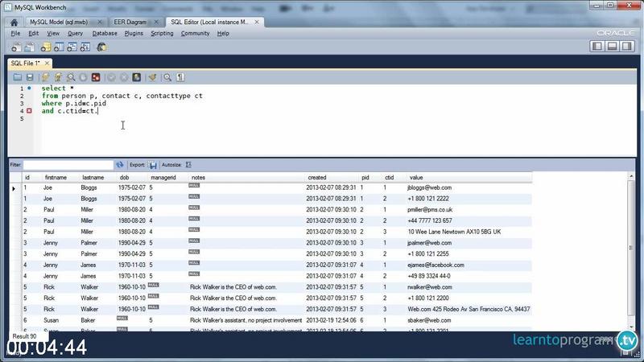The height and width of the screenshot is (362, 644).
Task: Open the Home screen tab
Action: point(14,23)
